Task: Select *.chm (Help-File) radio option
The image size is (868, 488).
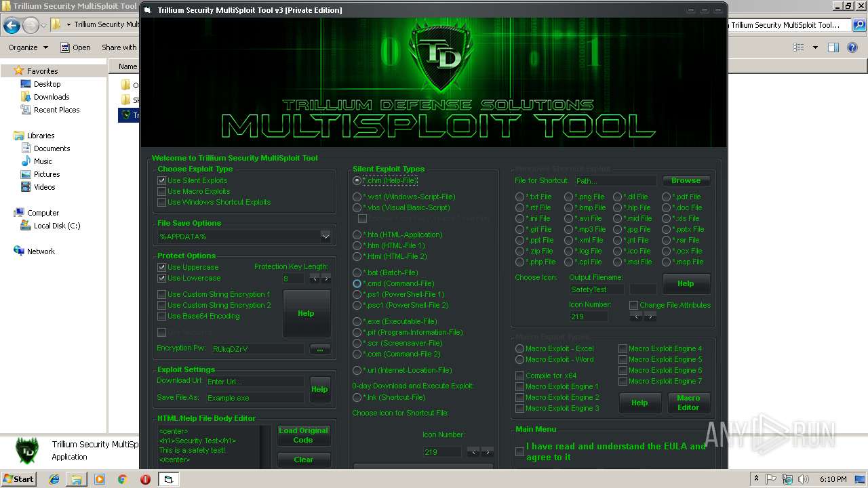Action: (357, 180)
